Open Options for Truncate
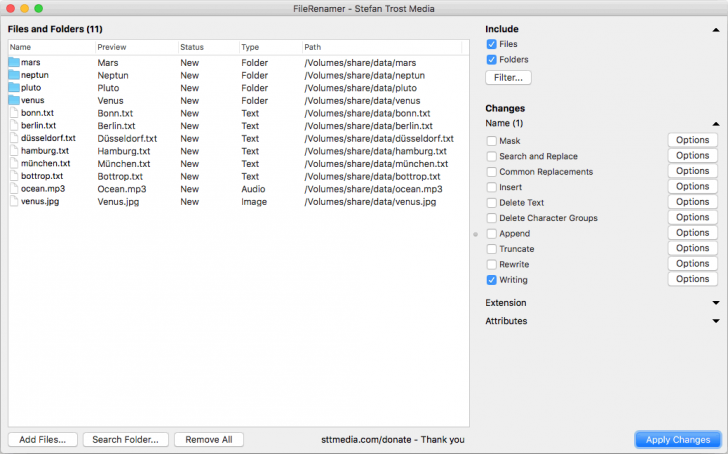 point(692,248)
